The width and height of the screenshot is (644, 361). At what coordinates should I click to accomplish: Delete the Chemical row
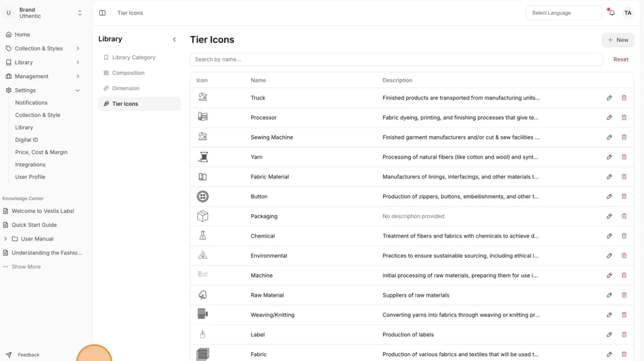624,236
